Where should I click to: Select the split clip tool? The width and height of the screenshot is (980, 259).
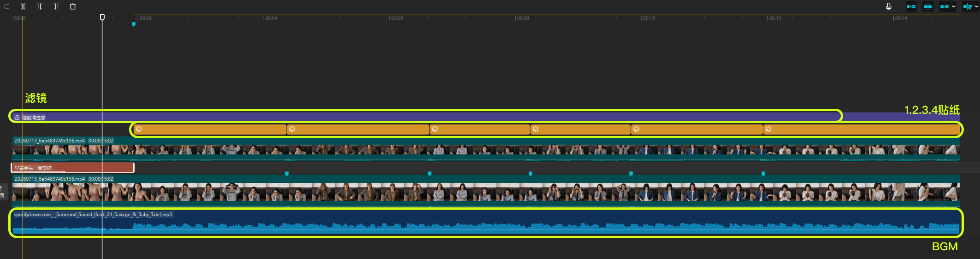pyautogui.click(x=23, y=6)
